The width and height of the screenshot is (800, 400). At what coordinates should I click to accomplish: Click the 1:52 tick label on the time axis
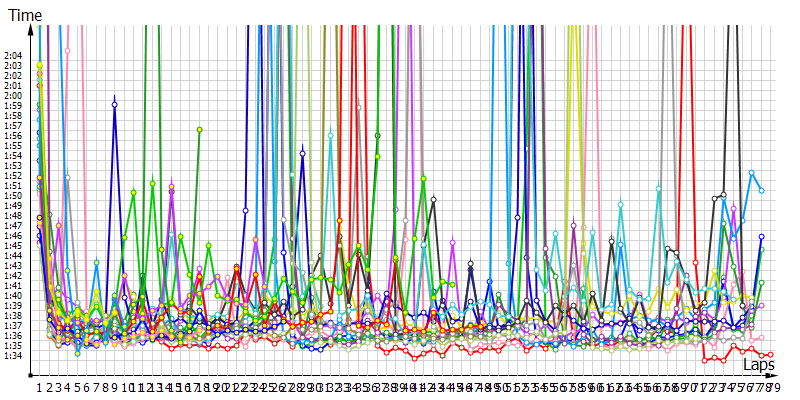pos(13,175)
